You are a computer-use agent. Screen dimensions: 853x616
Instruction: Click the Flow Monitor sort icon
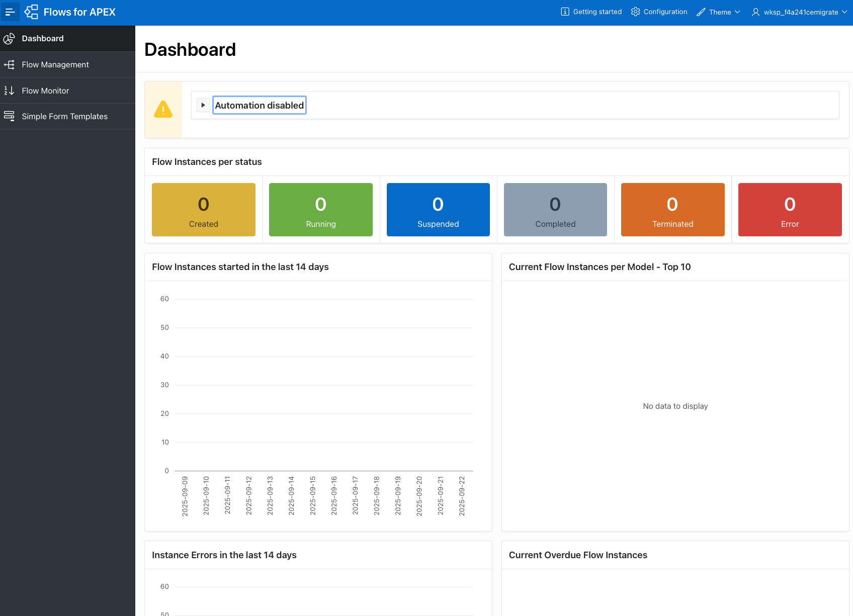(x=9, y=91)
